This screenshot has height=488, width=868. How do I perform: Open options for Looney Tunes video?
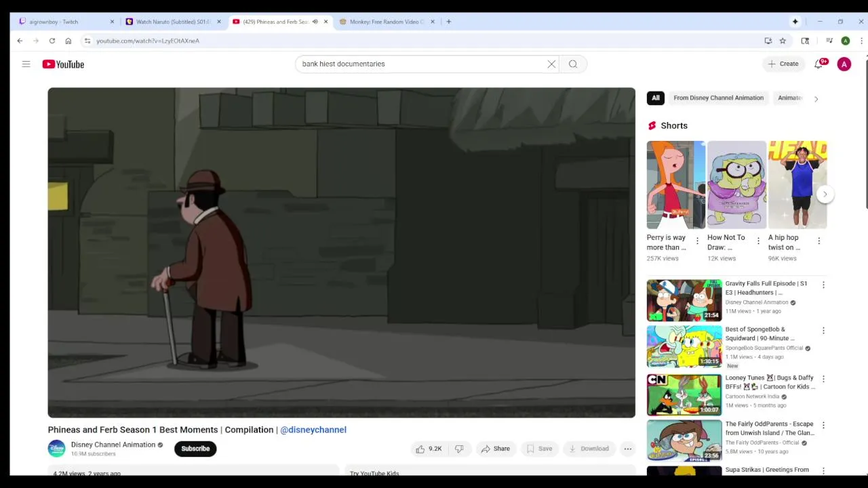823,379
